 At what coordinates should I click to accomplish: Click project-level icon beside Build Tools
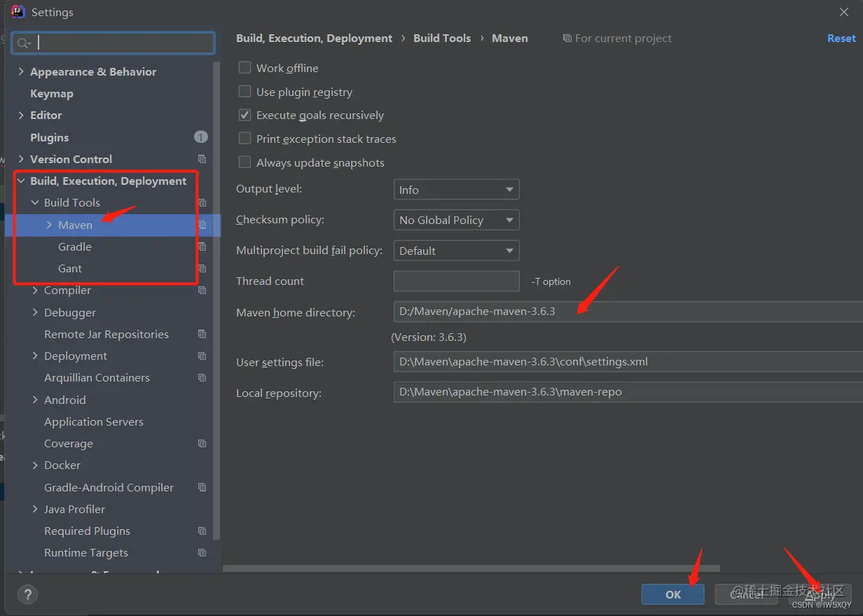[202, 202]
